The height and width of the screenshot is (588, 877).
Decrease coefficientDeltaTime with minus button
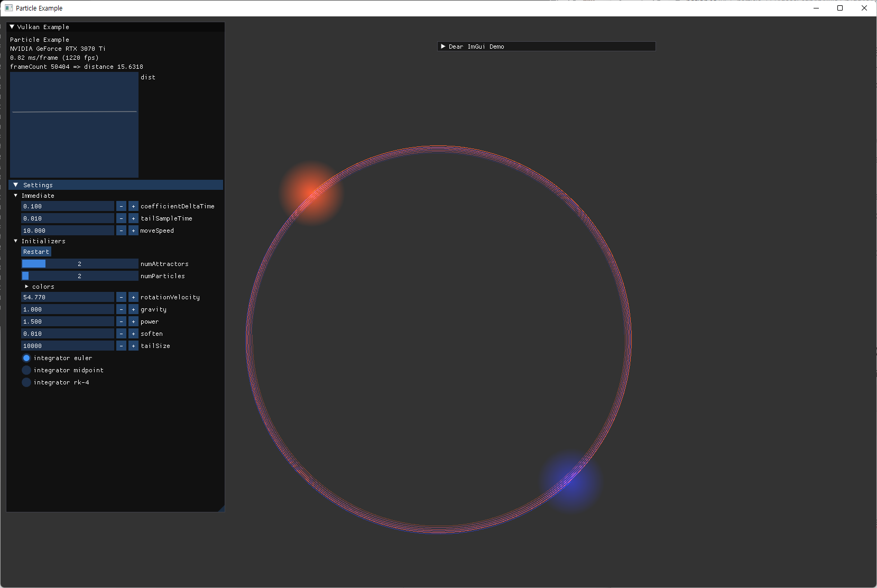coord(121,206)
